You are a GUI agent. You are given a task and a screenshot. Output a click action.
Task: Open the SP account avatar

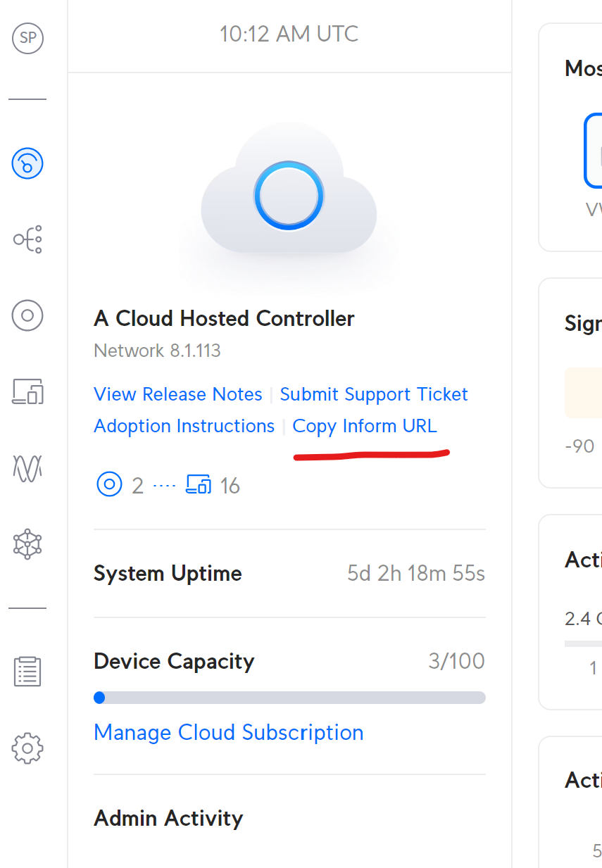[x=28, y=38]
